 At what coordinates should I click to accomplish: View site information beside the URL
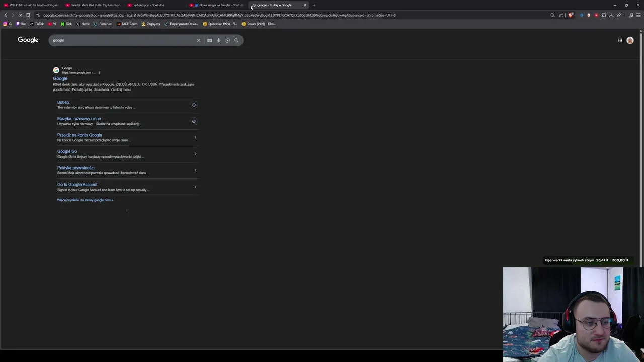pyautogui.click(x=38, y=15)
